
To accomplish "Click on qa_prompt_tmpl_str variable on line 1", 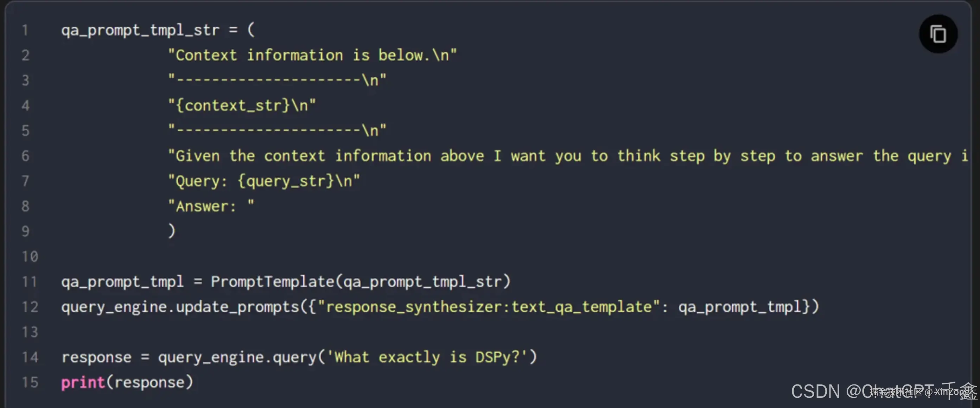I will [x=140, y=30].
